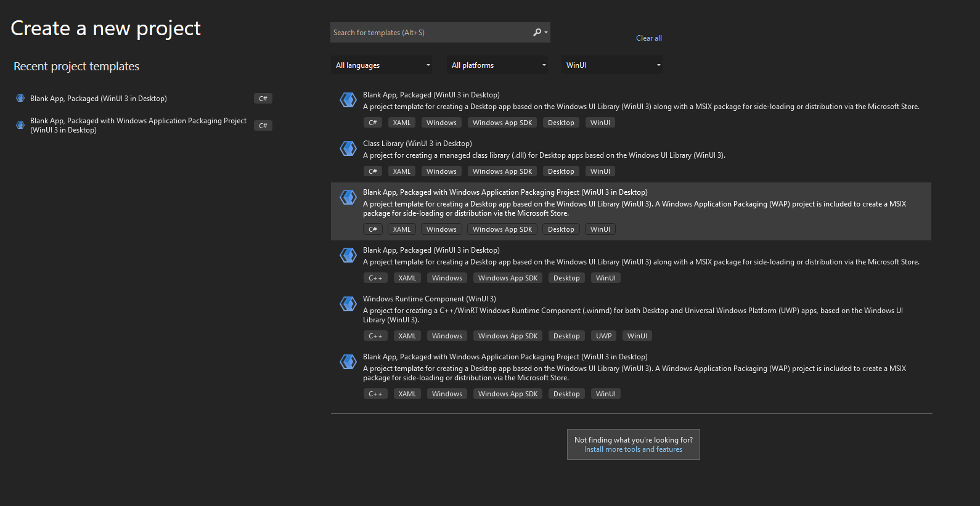Focus the Search for templates field

[430, 33]
